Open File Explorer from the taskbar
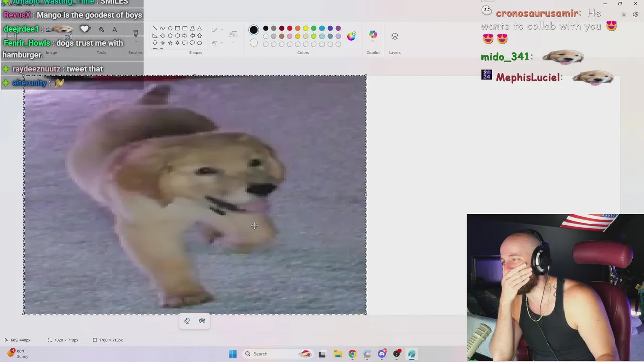The width and height of the screenshot is (644, 362). pos(337,354)
